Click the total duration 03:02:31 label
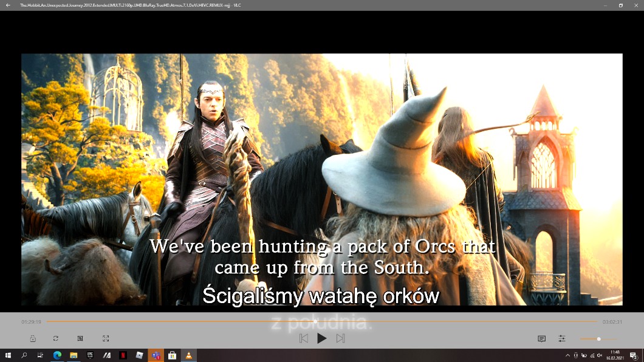 click(612, 322)
